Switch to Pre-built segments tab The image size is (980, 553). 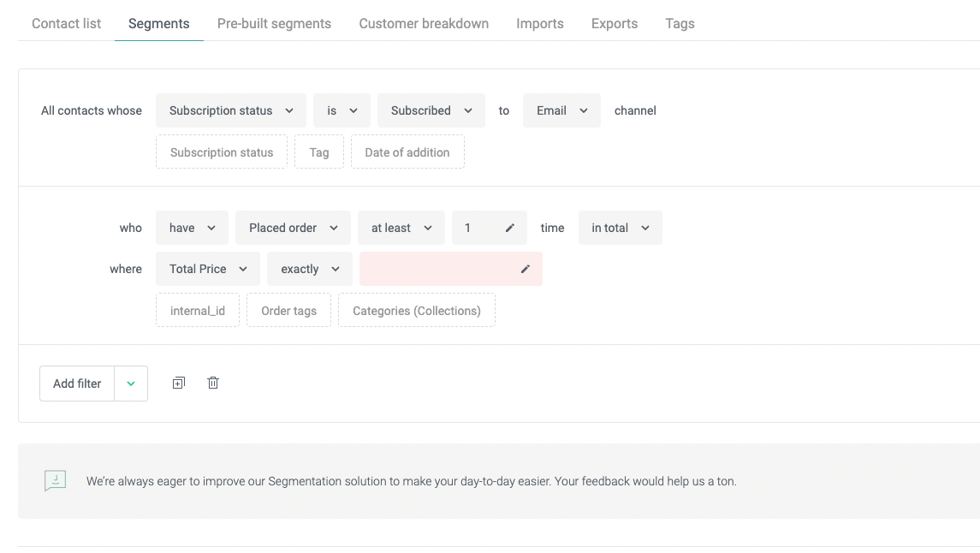pyautogui.click(x=274, y=24)
